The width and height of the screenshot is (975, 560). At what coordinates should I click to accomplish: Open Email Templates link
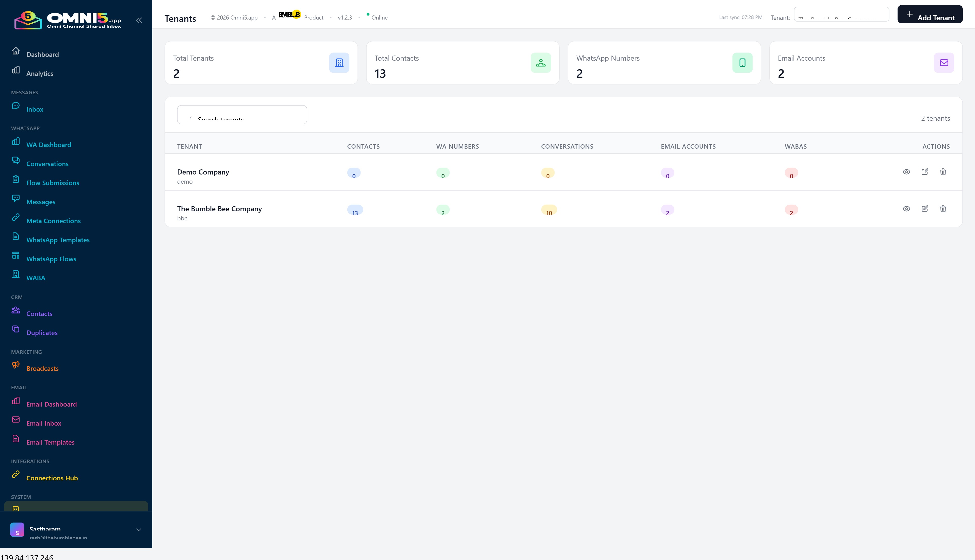(x=50, y=442)
